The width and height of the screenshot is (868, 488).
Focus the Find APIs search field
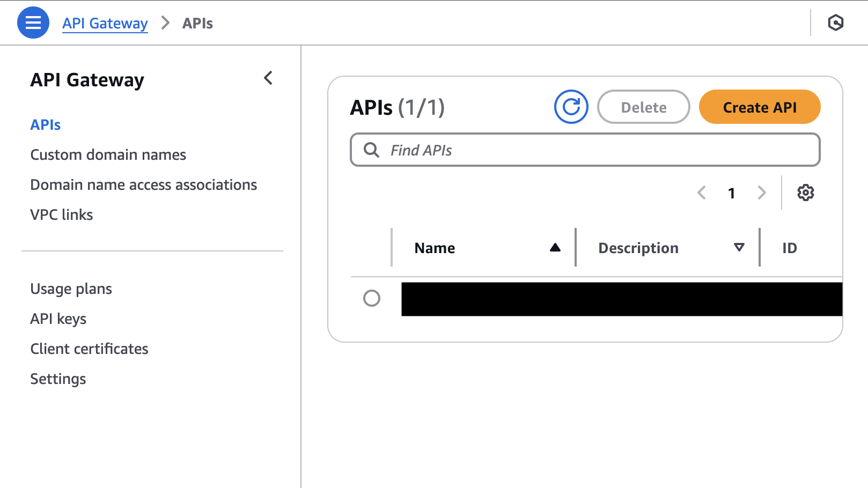click(585, 150)
